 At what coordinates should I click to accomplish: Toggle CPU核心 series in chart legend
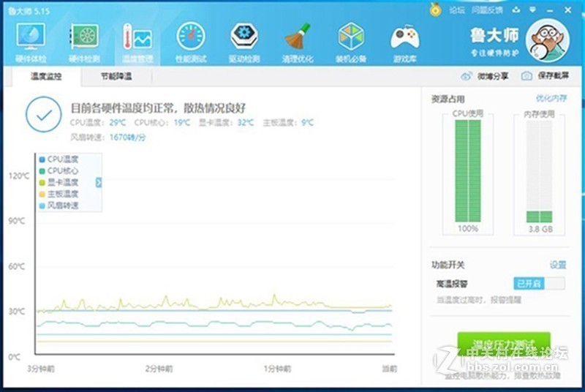click(59, 171)
